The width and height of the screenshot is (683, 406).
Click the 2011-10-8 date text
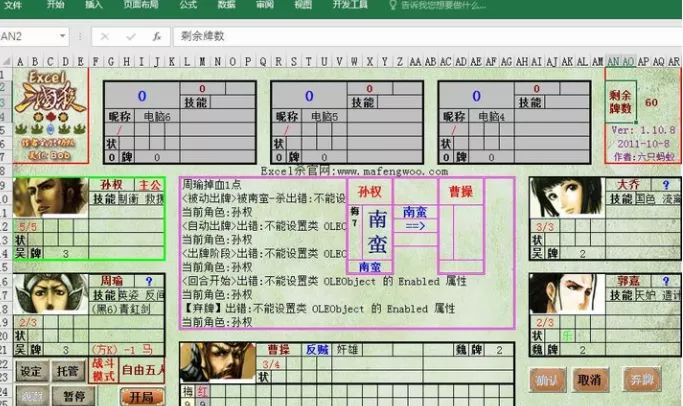pos(643,143)
